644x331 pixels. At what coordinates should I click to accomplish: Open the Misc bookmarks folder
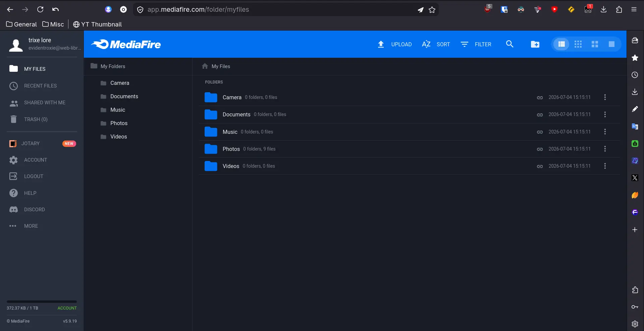[53, 24]
